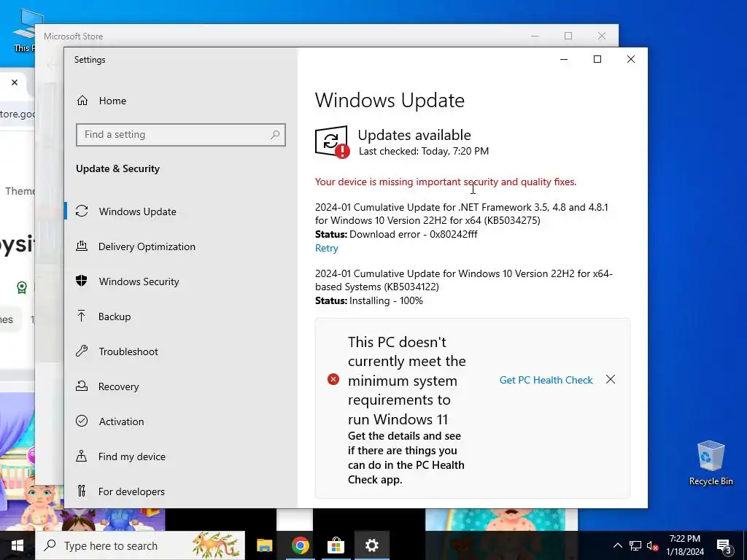The image size is (747, 560).
Task: Open Home in Settings sidebar
Action: click(181, 101)
